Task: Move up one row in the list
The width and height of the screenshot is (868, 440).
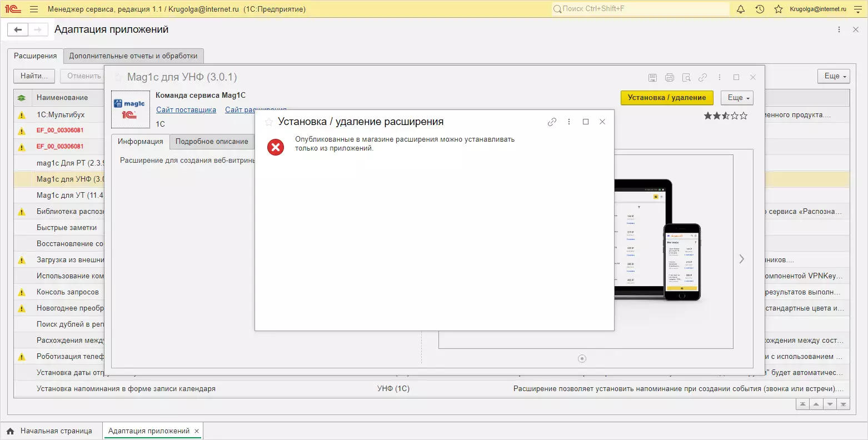Action: pyautogui.click(x=816, y=404)
